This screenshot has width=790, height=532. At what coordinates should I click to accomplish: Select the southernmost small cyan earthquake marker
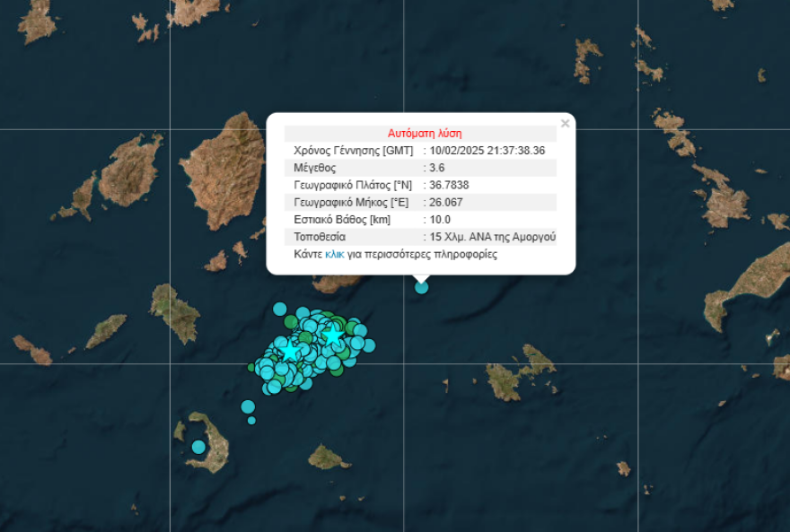pyautogui.click(x=251, y=420)
